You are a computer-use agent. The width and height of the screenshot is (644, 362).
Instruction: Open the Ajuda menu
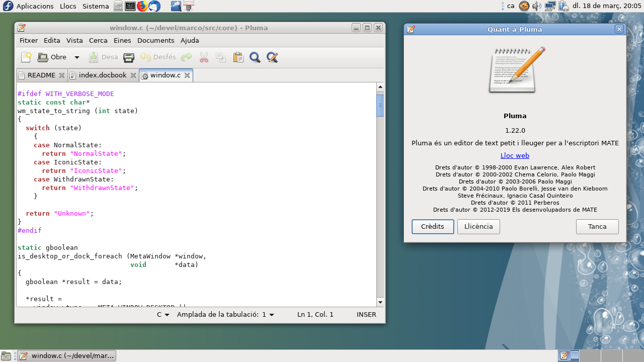(190, 40)
